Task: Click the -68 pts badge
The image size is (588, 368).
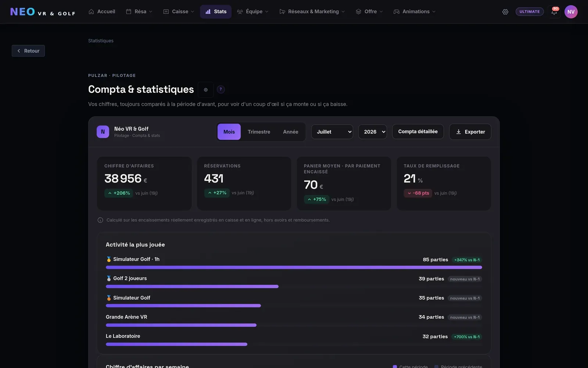Action: click(418, 193)
